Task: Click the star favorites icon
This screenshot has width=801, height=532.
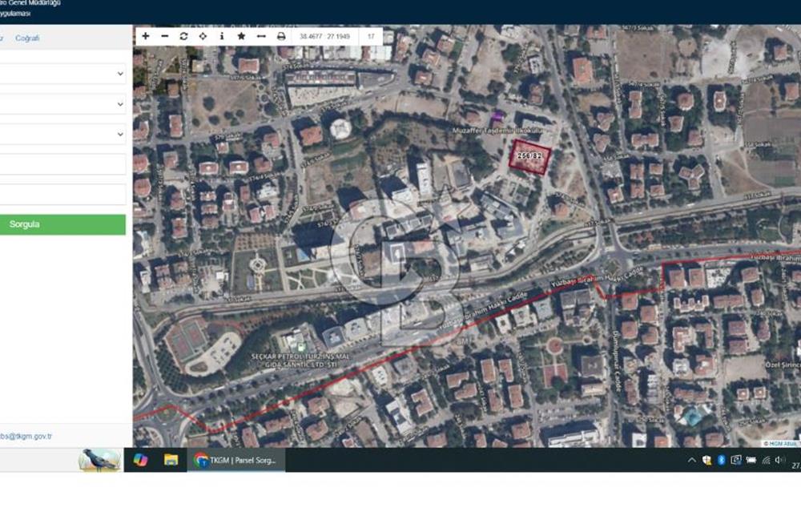Action: pyautogui.click(x=241, y=36)
